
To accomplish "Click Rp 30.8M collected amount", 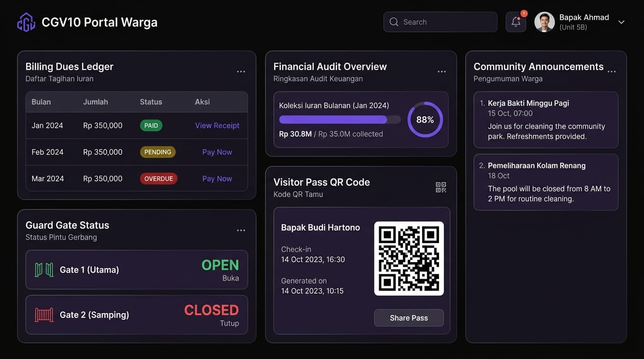I will tap(295, 134).
